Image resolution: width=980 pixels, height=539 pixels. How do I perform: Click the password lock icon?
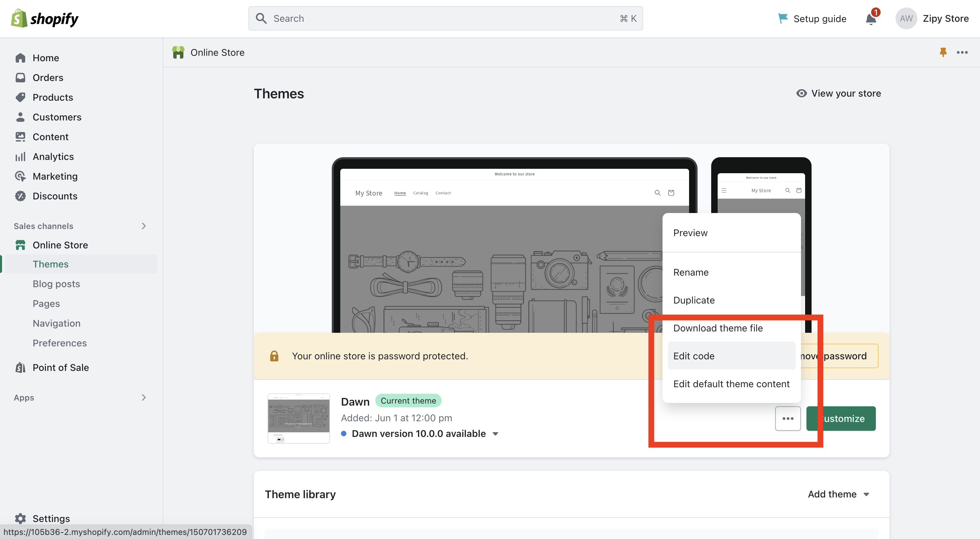(274, 356)
